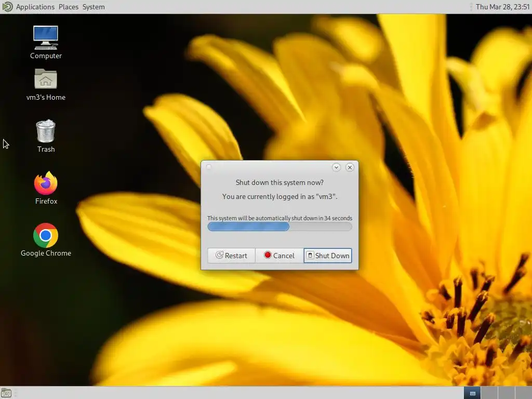
Task: Click the automatic shutdown countdown text
Action: tap(280, 218)
